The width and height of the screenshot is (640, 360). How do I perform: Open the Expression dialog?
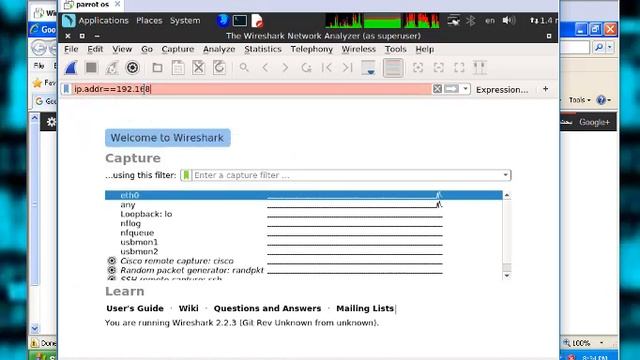[x=502, y=89]
